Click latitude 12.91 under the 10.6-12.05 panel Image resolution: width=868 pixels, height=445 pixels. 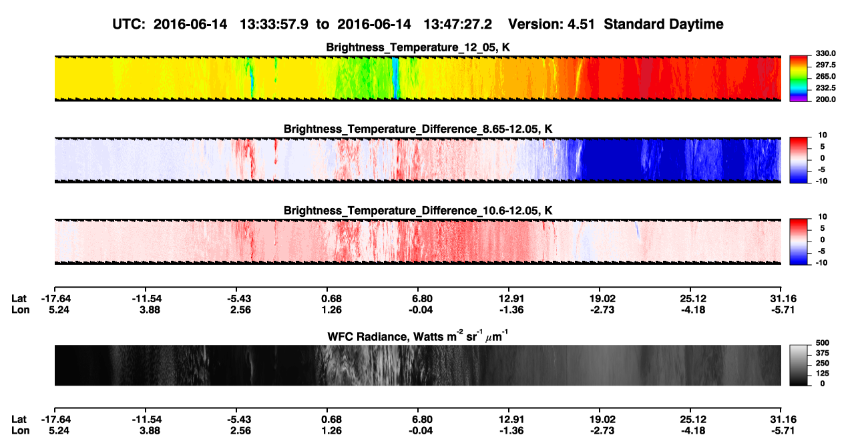509,298
